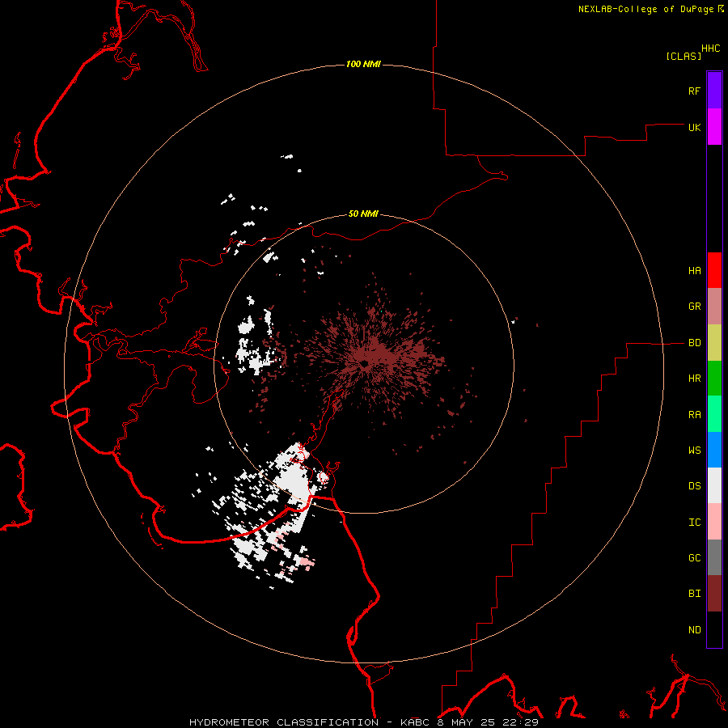Viewport: 728px width, 728px height.
Task: Click the RF legend label
Action: (x=694, y=91)
